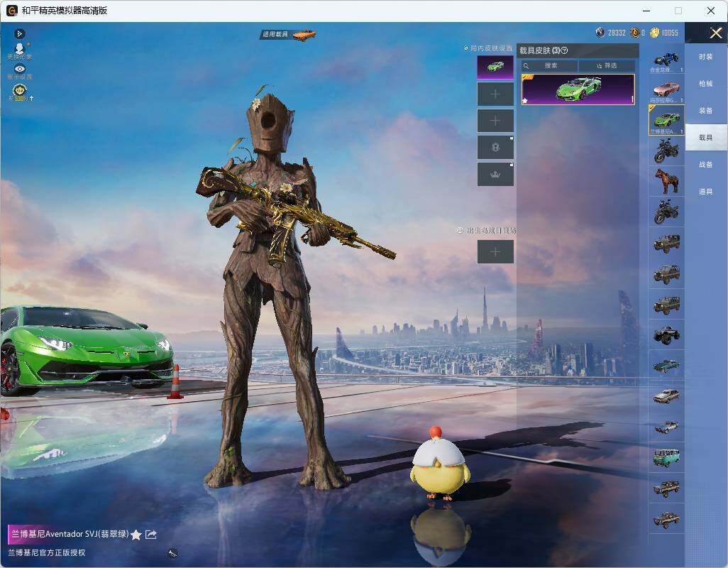Open the 道具 tab
Image resolution: width=728 pixels, height=568 pixels.
(706, 192)
